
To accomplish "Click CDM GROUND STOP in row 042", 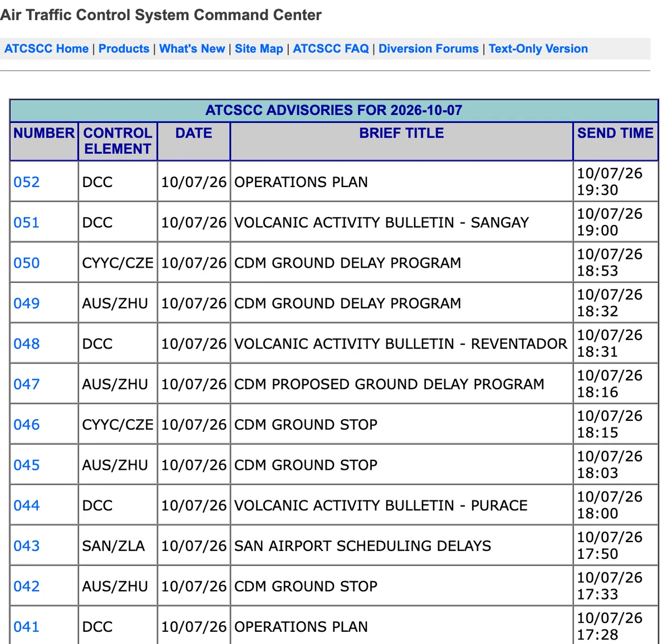I will click(306, 586).
